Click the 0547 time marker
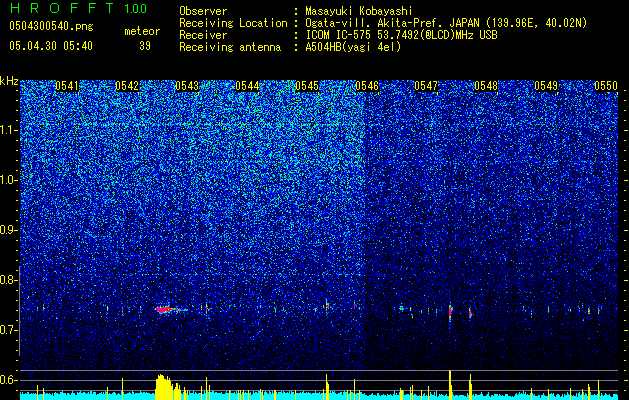 point(426,86)
